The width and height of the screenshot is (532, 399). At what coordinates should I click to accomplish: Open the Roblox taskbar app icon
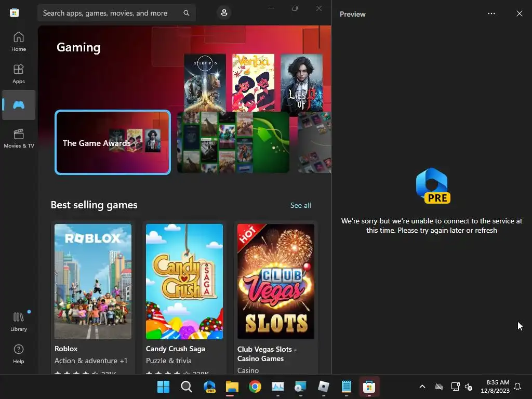pos(323,387)
